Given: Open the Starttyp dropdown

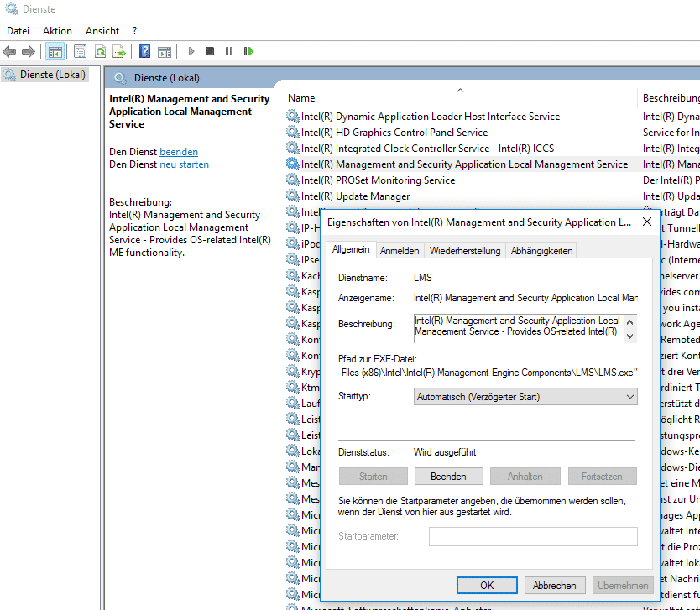Looking at the screenshot, I should click(525, 397).
